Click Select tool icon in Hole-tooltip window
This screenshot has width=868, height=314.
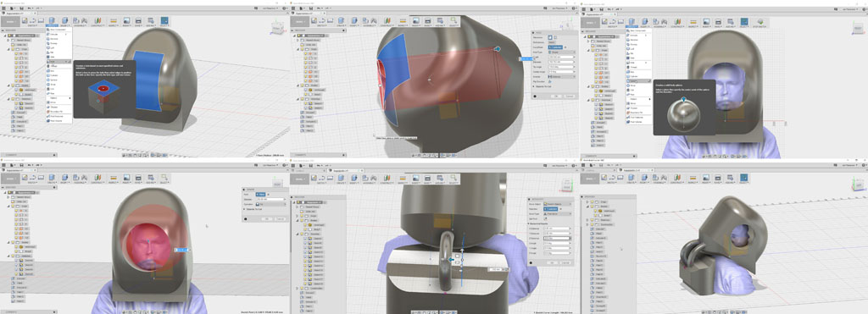click(164, 20)
